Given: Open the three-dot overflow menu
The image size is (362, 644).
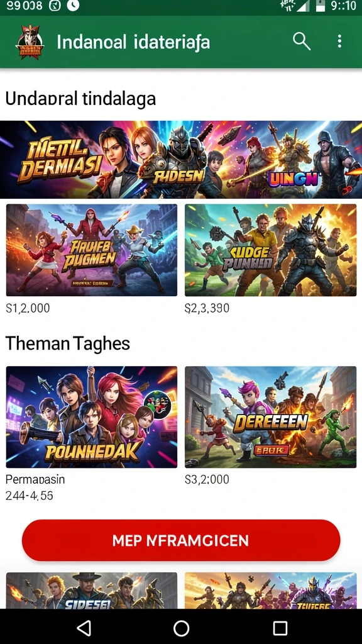Looking at the screenshot, I should (x=339, y=41).
